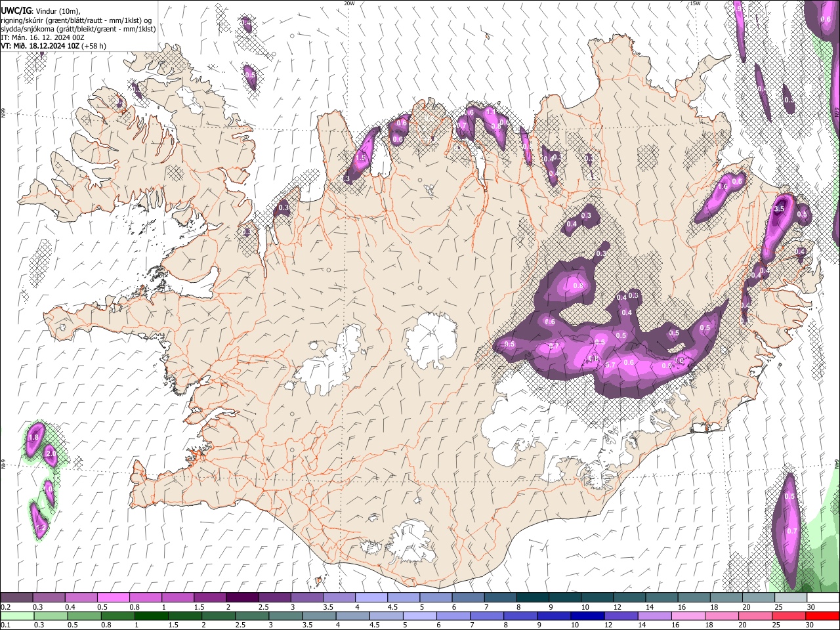Viewport: 840px width, 630px height.
Task: Click the '15W' longitude label
Action: pos(694,3)
